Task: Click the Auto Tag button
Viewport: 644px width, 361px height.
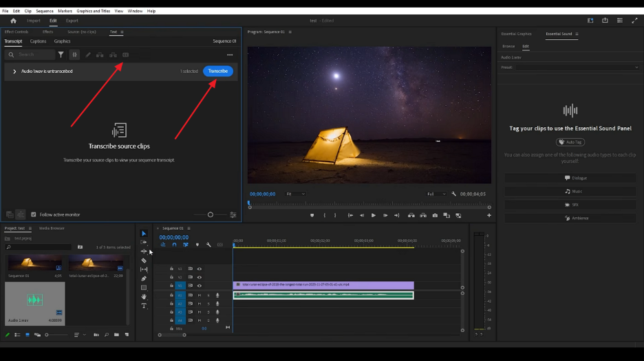Action: 570,142
